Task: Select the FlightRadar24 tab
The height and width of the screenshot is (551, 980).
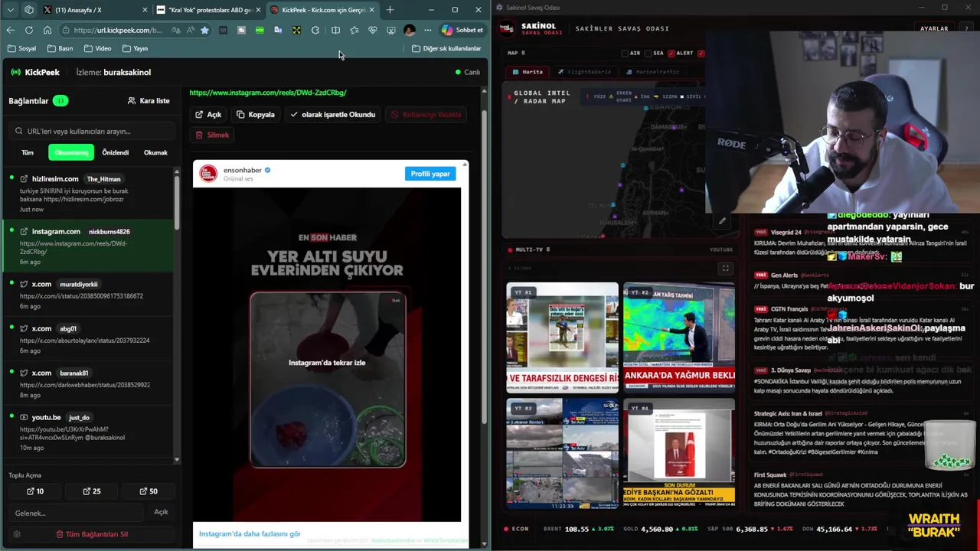Action: pyautogui.click(x=584, y=72)
